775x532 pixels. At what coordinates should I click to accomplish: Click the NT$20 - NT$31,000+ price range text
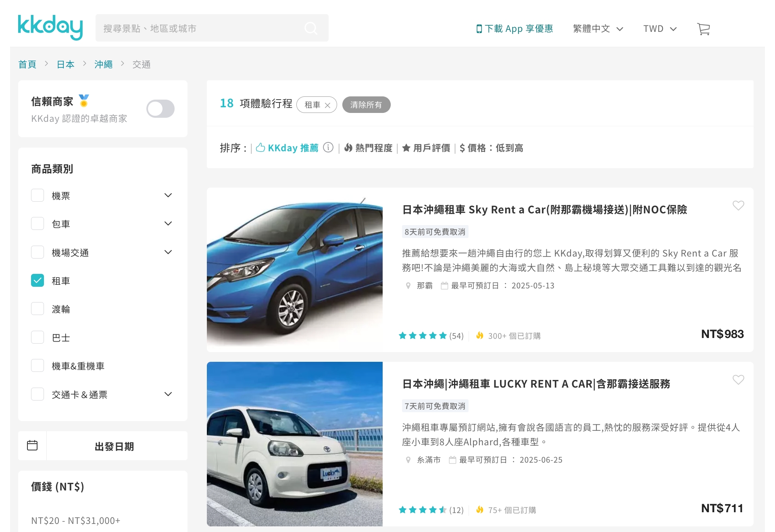pyautogui.click(x=76, y=521)
